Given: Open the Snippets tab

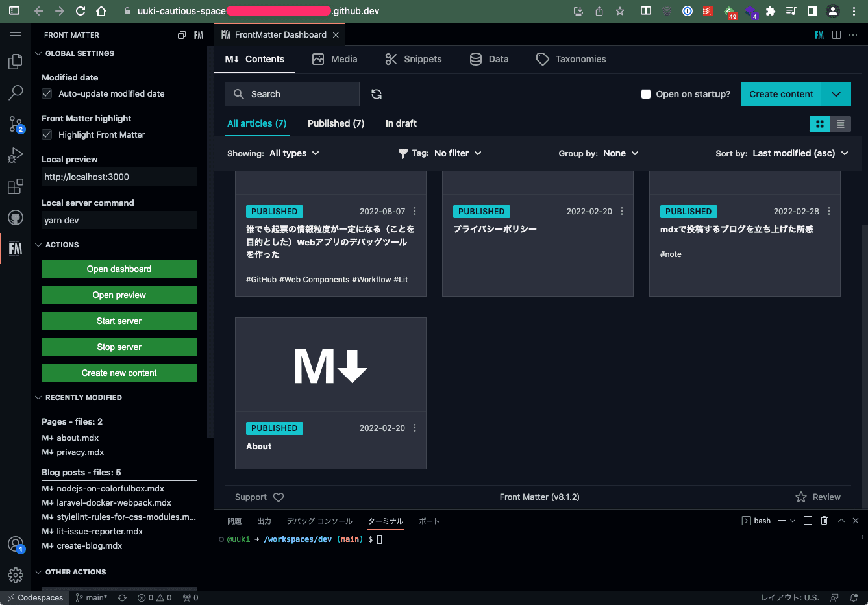Looking at the screenshot, I should (x=414, y=59).
